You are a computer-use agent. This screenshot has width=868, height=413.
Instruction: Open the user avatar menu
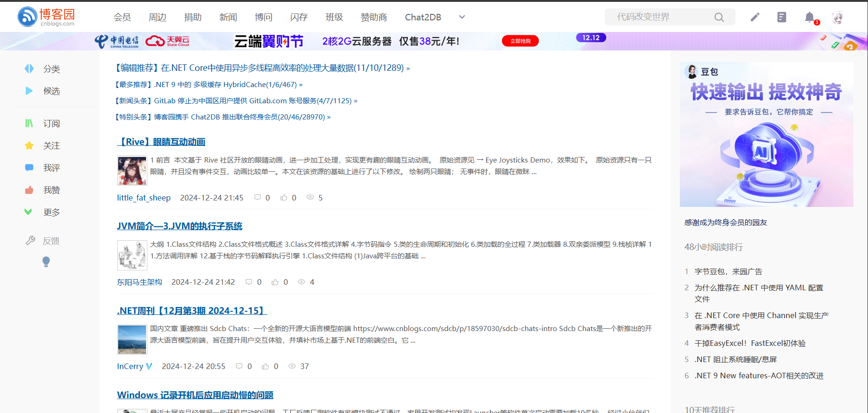click(837, 18)
